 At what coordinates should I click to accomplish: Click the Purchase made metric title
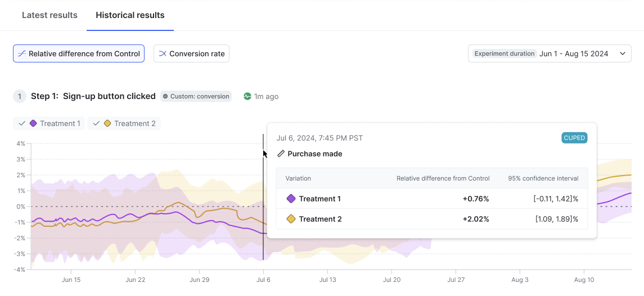coord(314,154)
